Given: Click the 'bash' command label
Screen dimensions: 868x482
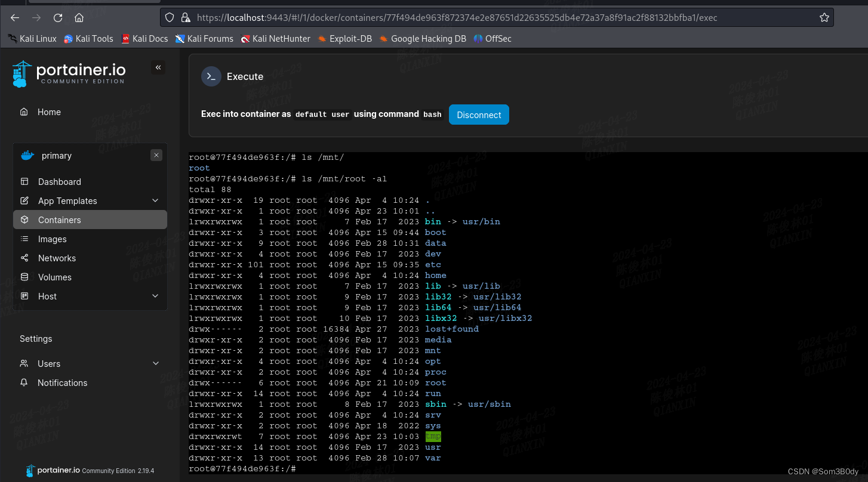Looking at the screenshot, I should (x=432, y=115).
